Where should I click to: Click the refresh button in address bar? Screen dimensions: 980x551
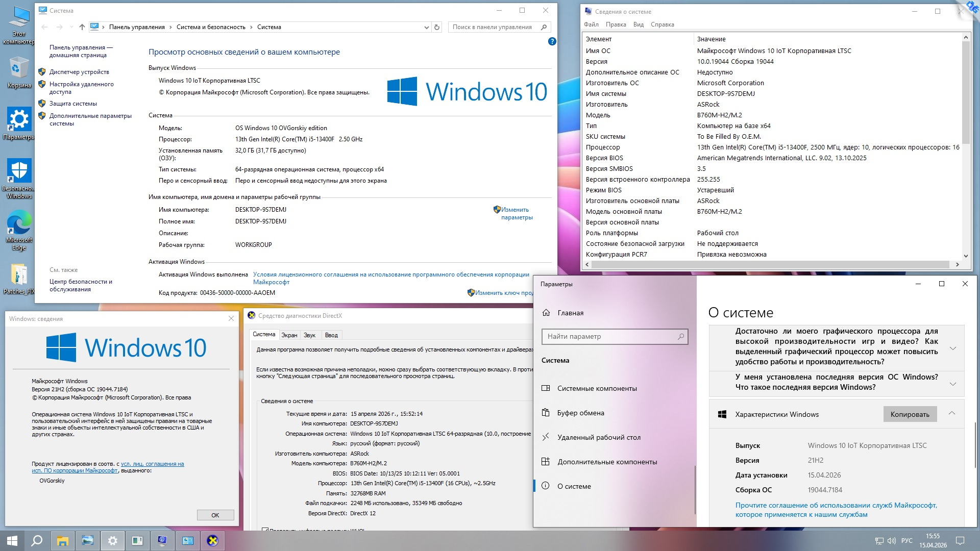pos(437,27)
